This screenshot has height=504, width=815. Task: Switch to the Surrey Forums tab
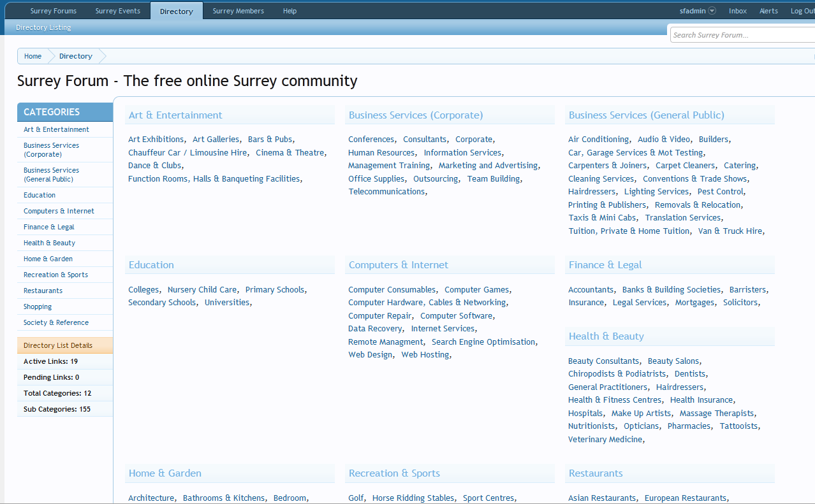coord(54,11)
